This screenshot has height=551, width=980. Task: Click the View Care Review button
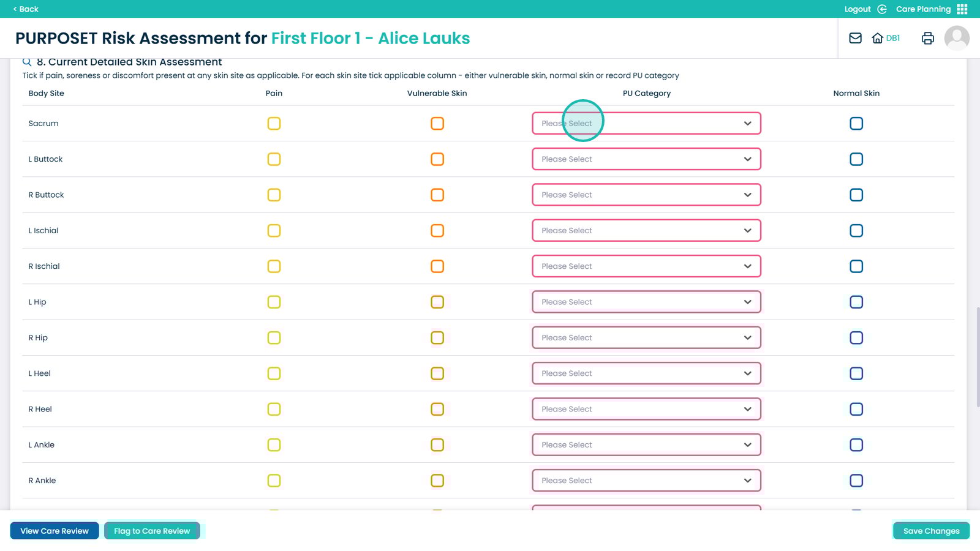click(55, 531)
